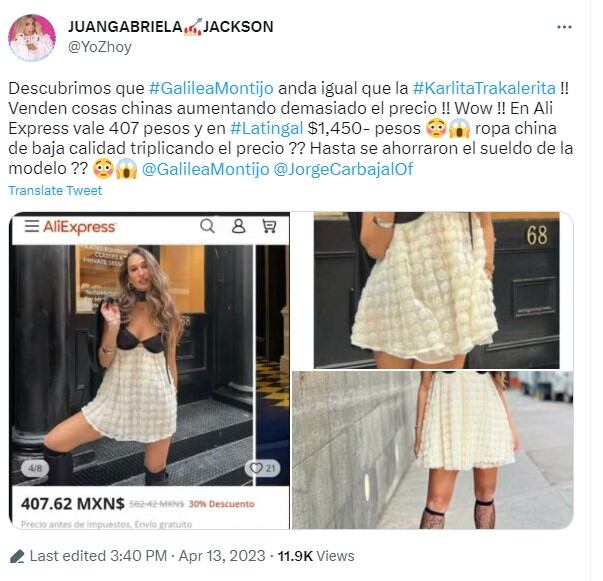This screenshot has height=581, width=603.
Task: Open the AliExpress listing screenshot image
Action: click(149, 370)
